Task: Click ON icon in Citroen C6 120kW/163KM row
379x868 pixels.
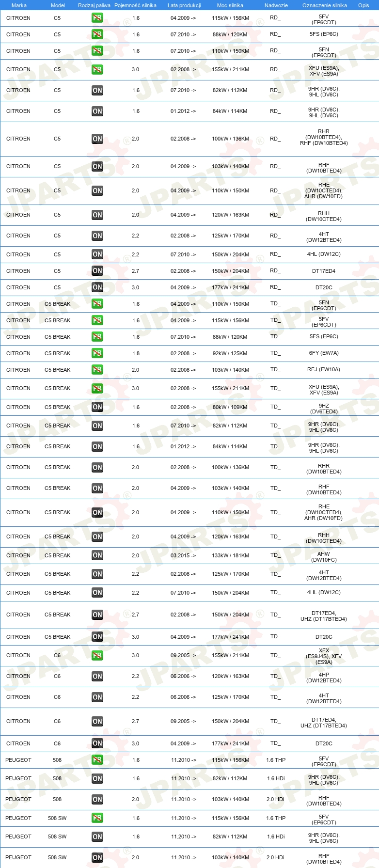Action: click(x=97, y=676)
